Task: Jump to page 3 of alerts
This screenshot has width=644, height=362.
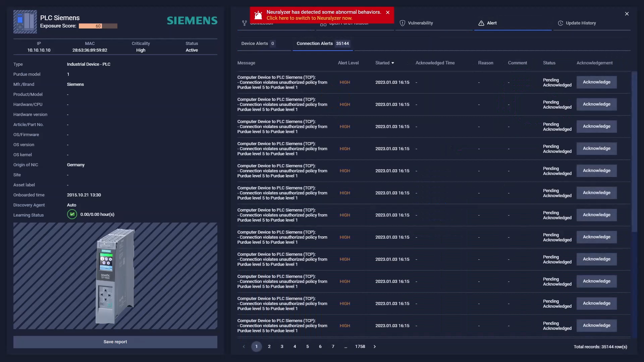Action: pyautogui.click(x=282, y=347)
